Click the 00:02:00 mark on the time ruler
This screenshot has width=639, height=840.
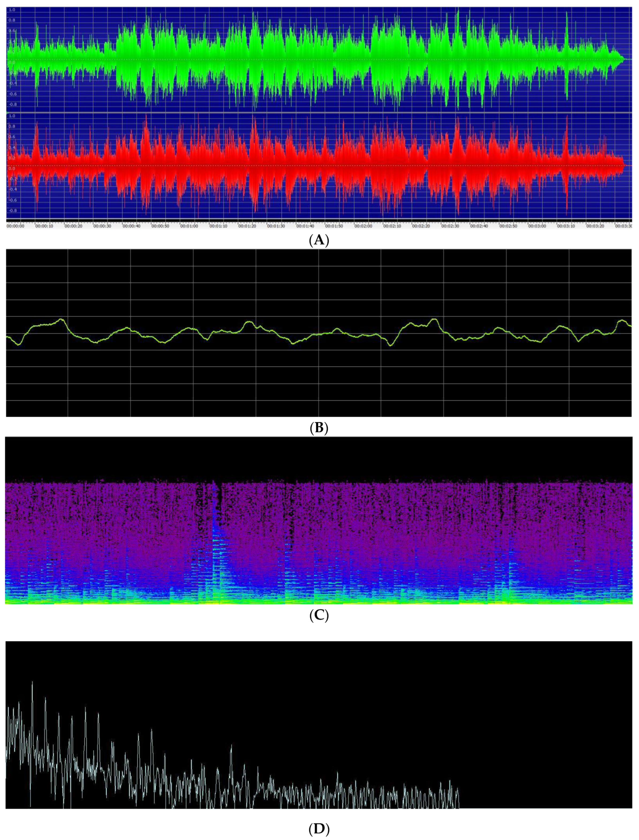click(x=364, y=226)
